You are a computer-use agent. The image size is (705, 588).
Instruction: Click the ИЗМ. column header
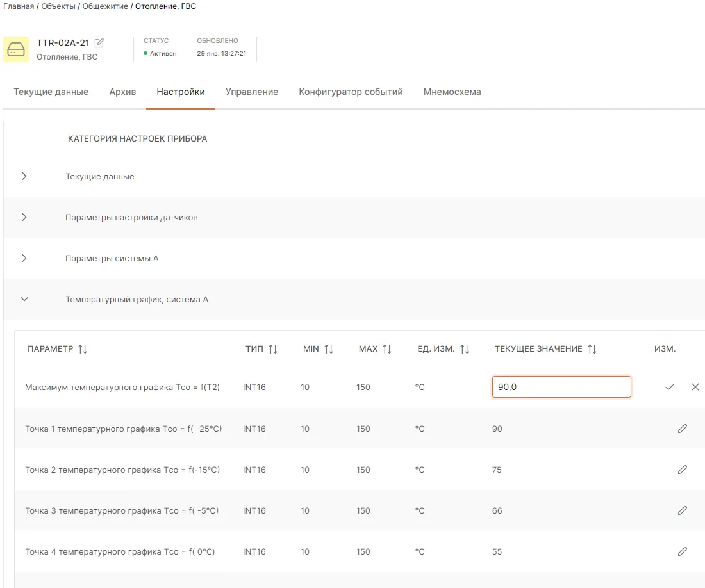tap(665, 349)
